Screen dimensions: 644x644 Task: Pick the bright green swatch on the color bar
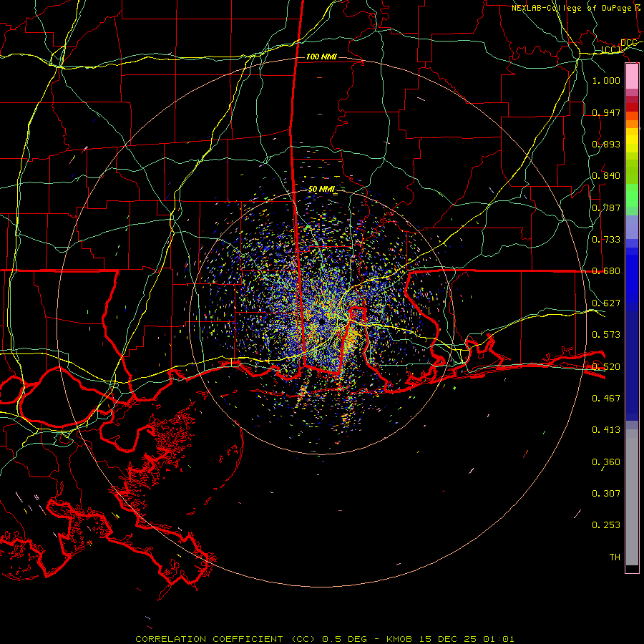632,195
